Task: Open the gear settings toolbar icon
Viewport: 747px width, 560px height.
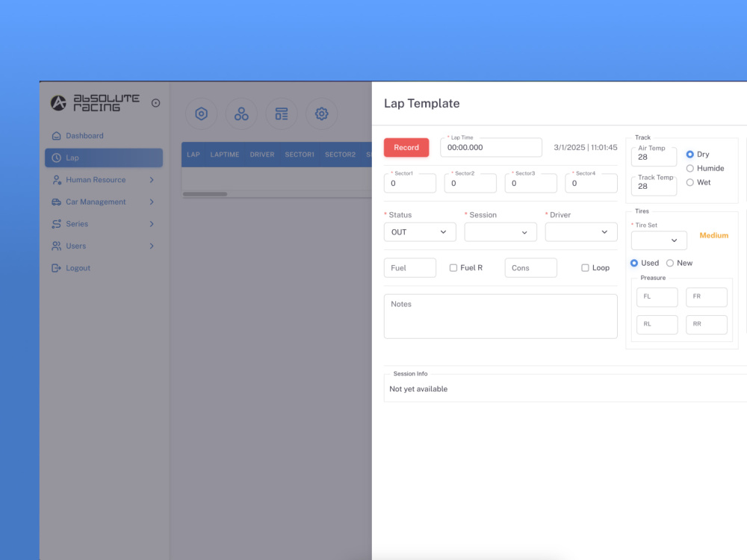Action: (321, 113)
